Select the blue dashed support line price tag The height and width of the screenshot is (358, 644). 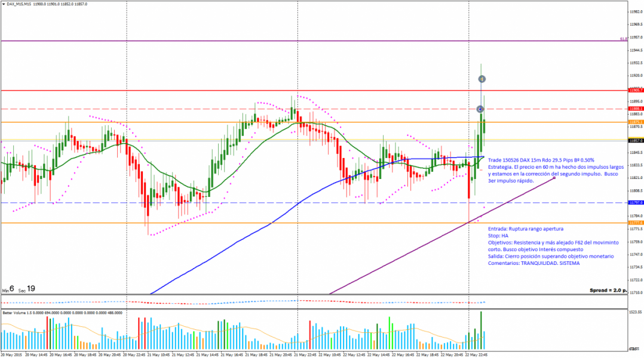click(635, 203)
